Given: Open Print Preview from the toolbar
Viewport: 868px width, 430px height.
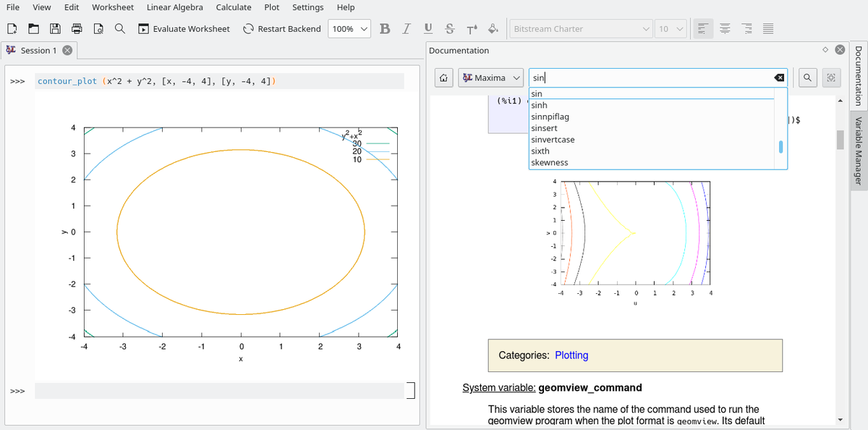Looking at the screenshot, I should click(98, 29).
